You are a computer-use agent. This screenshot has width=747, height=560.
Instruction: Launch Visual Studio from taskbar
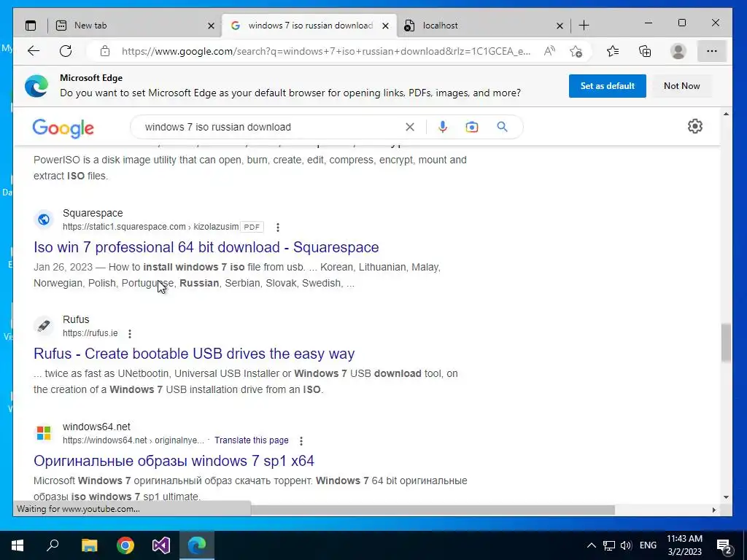(x=161, y=545)
